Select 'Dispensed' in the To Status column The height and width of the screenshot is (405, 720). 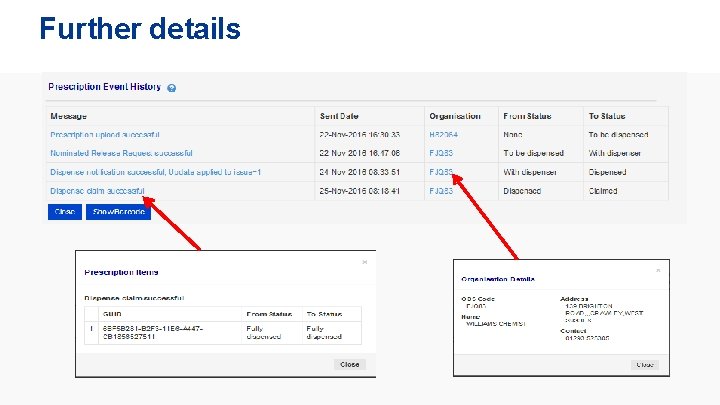[607, 172]
